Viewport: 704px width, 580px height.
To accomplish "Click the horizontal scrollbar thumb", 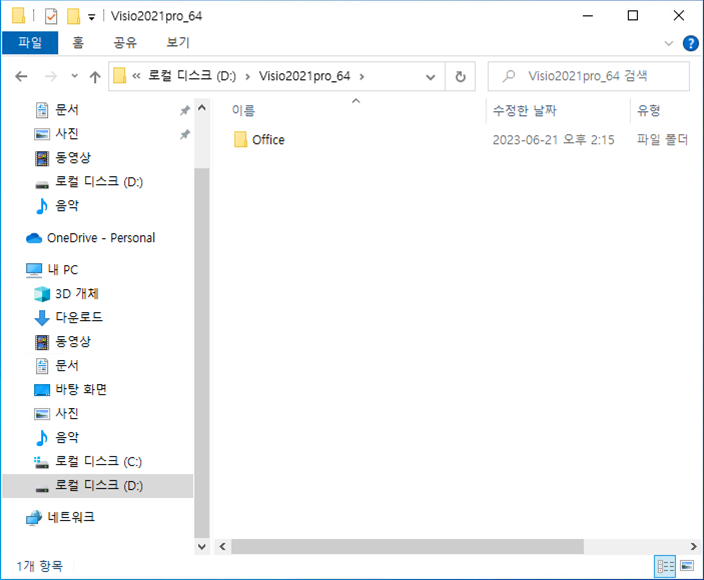I will click(x=407, y=547).
